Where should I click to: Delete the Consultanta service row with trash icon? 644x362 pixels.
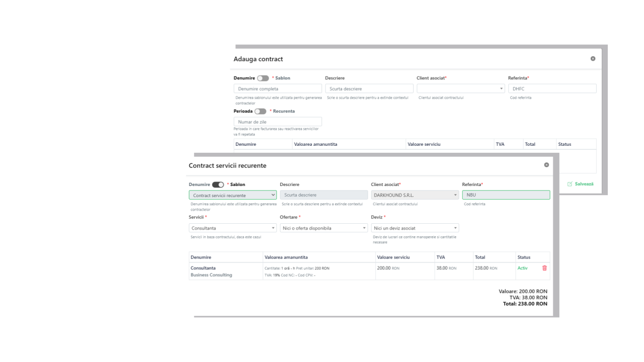[x=544, y=268]
